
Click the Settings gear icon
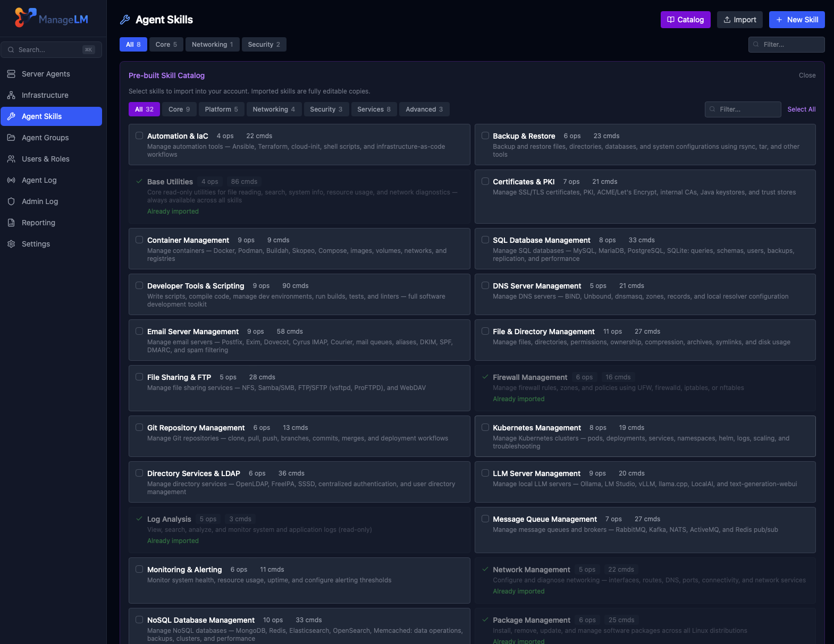11,244
